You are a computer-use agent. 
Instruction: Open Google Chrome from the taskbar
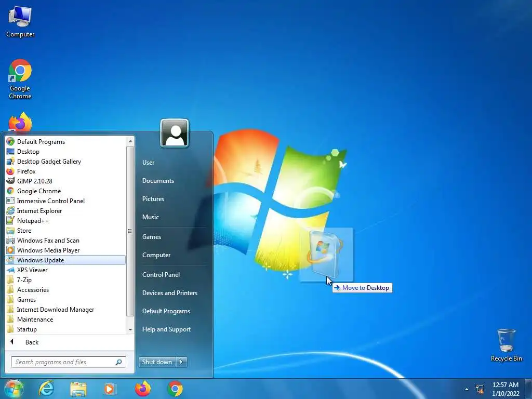click(175, 389)
